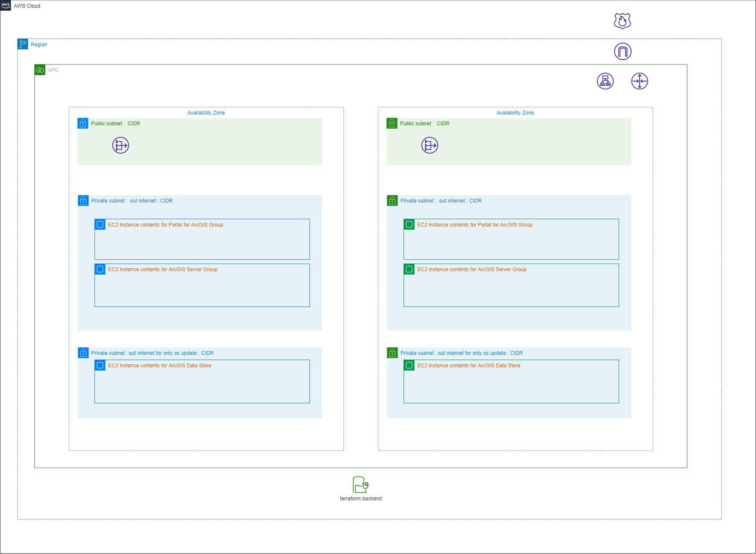The width and height of the screenshot is (756, 554).
Task: Select blue chip icon of left ArcGIS Data Store
Action: [100, 365]
